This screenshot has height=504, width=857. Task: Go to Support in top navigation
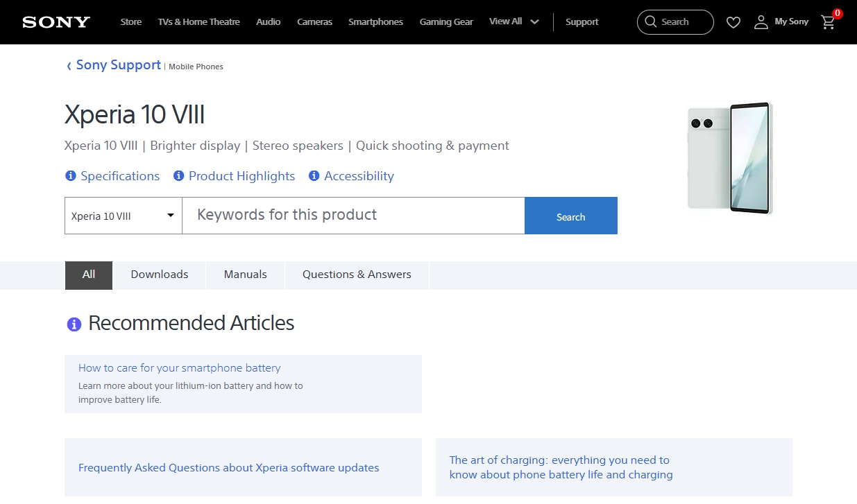[x=582, y=22]
